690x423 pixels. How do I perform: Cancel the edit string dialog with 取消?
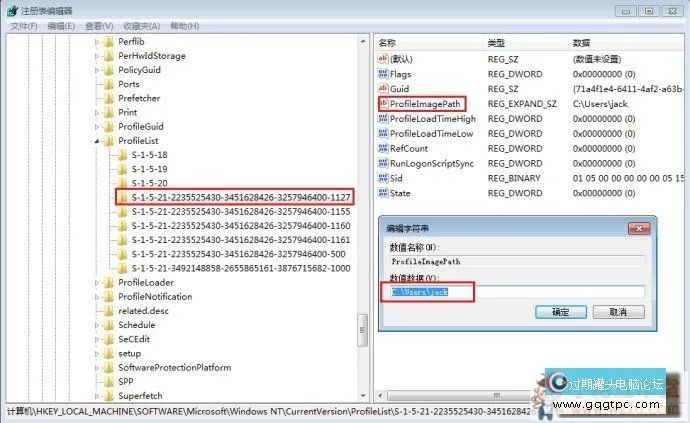coord(618,312)
